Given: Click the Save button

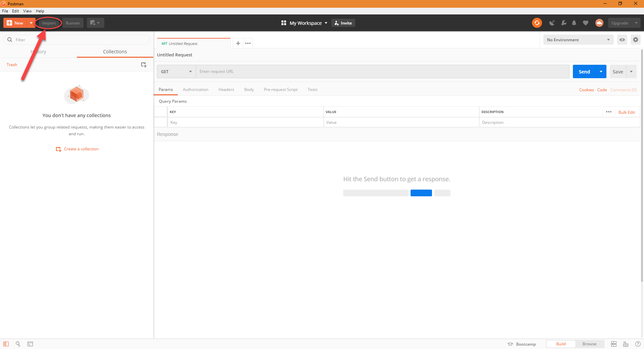Looking at the screenshot, I should 618,71.
